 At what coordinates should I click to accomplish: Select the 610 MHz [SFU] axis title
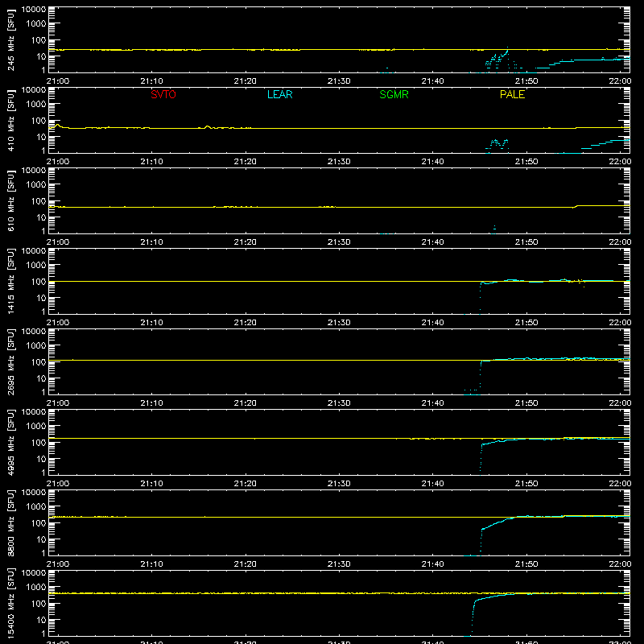coord(10,200)
